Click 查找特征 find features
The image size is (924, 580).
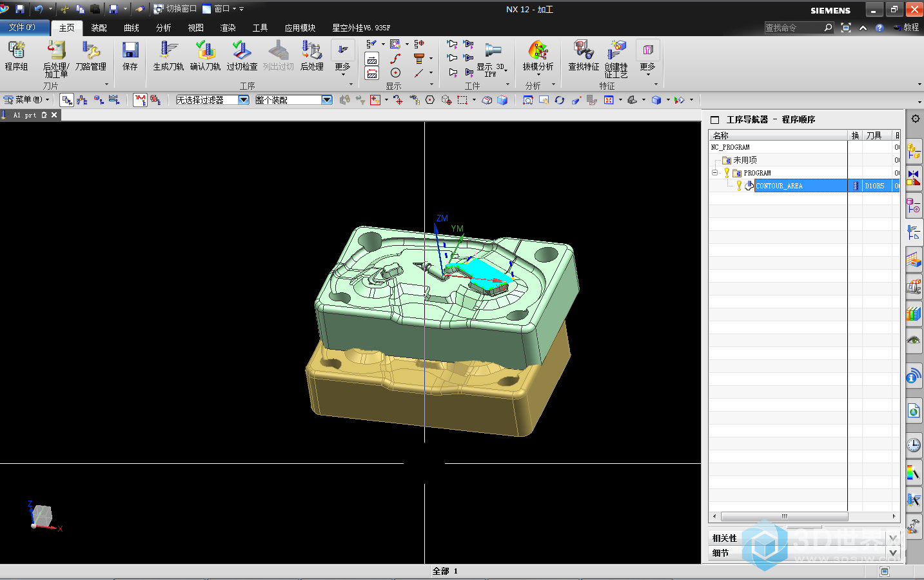point(584,55)
